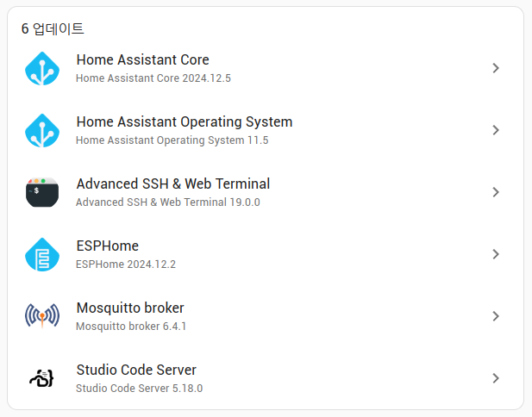
Task: Expand Home Assistant Core update chevron
Action: (496, 68)
